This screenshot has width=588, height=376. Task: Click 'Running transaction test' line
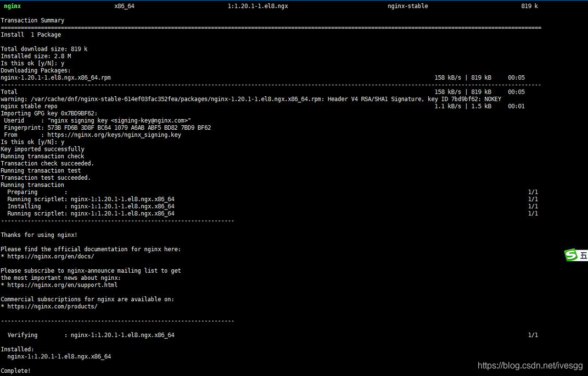pos(41,170)
